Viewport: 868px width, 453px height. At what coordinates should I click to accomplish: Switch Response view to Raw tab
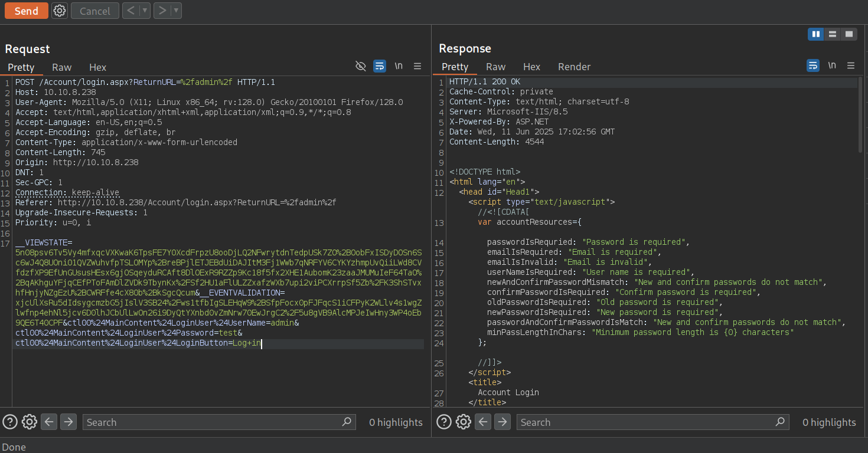coord(496,67)
